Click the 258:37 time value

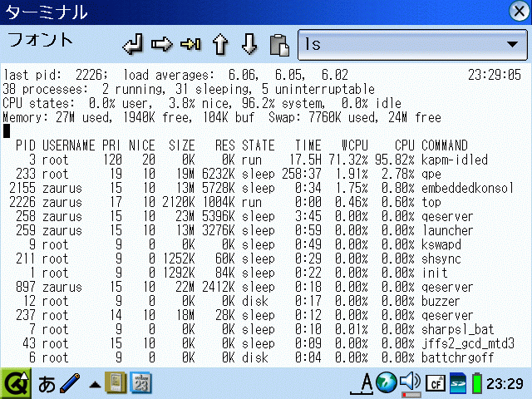(301, 174)
